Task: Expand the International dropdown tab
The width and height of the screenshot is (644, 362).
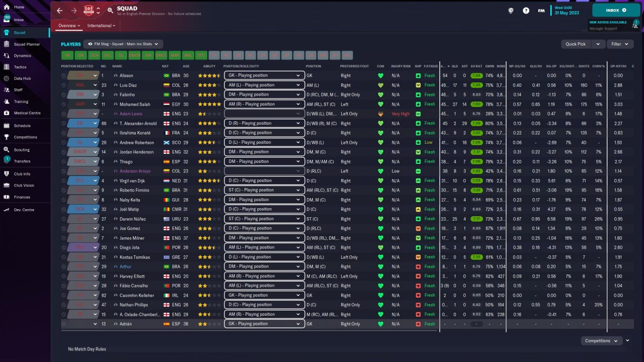Action: (101, 26)
